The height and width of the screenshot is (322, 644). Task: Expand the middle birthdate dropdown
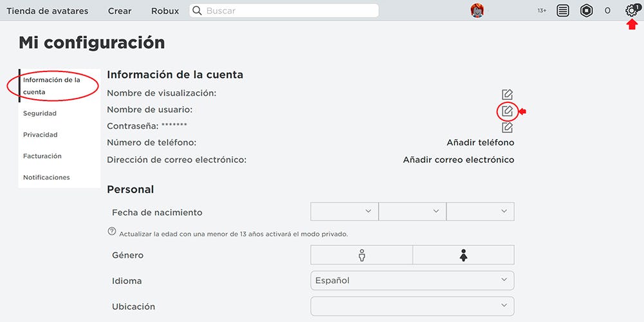click(412, 211)
